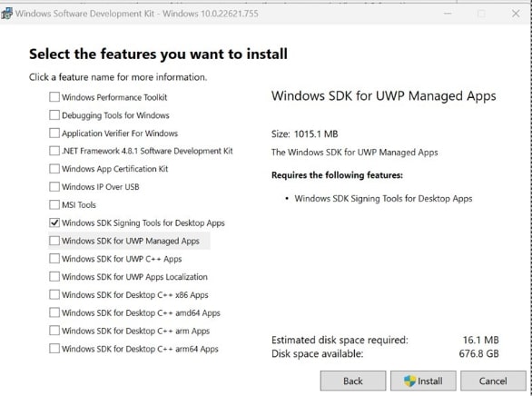Check the Windows IP Over USB checkbox

[x=54, y=186]
